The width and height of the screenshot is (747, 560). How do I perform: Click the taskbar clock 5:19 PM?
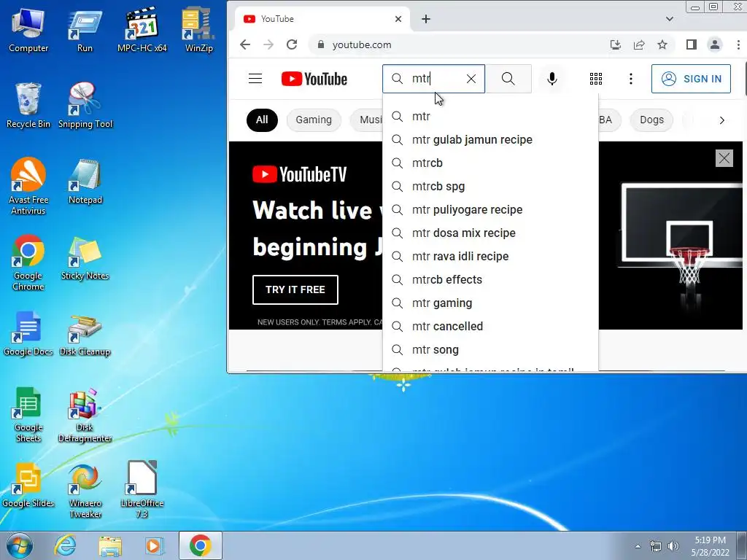tap(710, 546)
